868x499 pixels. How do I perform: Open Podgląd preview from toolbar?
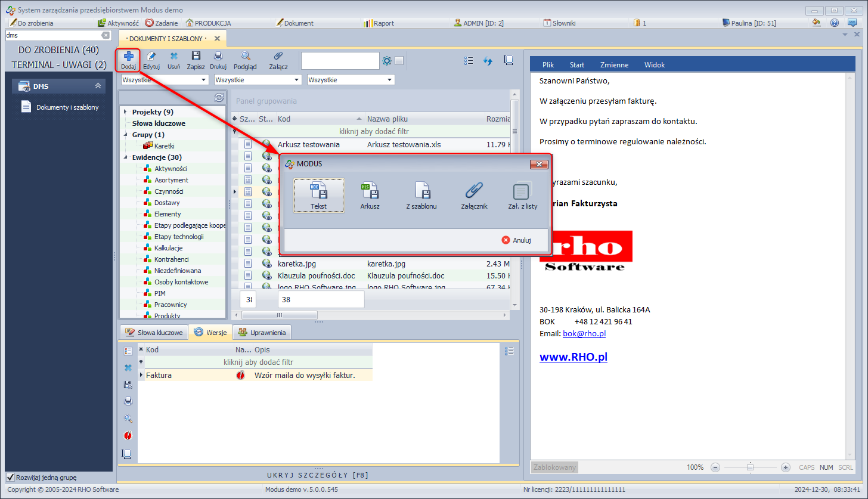click(x=245, y=60)
